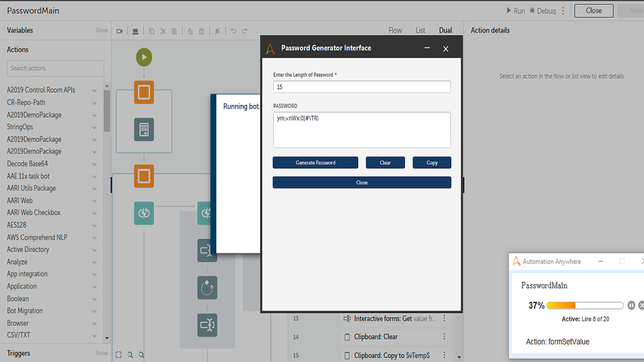
Task: Minimize the Password Generator Interface window
Action: click(427, 48)
